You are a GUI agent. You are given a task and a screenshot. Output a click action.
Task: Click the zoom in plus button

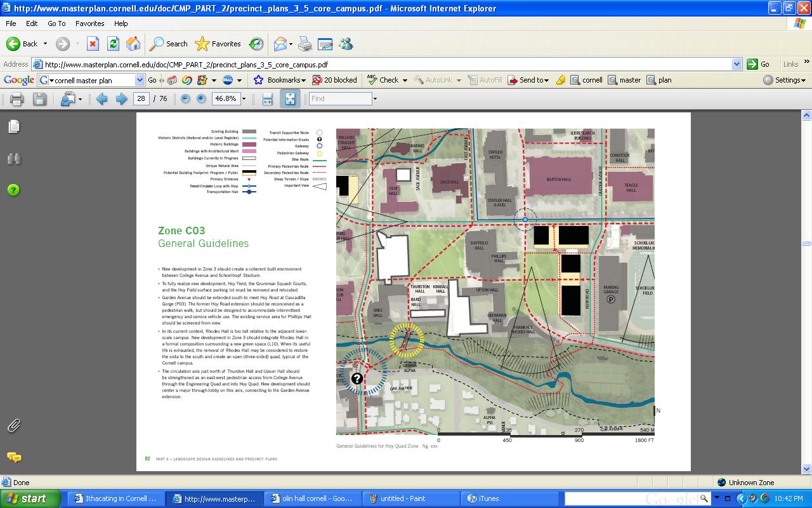pyautogui.click(x=201, y=99)
